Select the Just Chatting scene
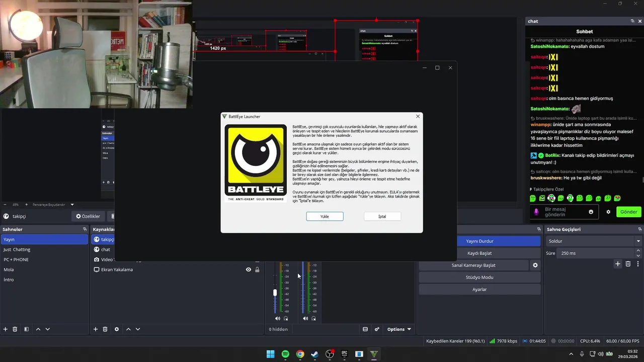The height and width of the screenshot is (362, 644). (x=44, y=249)
